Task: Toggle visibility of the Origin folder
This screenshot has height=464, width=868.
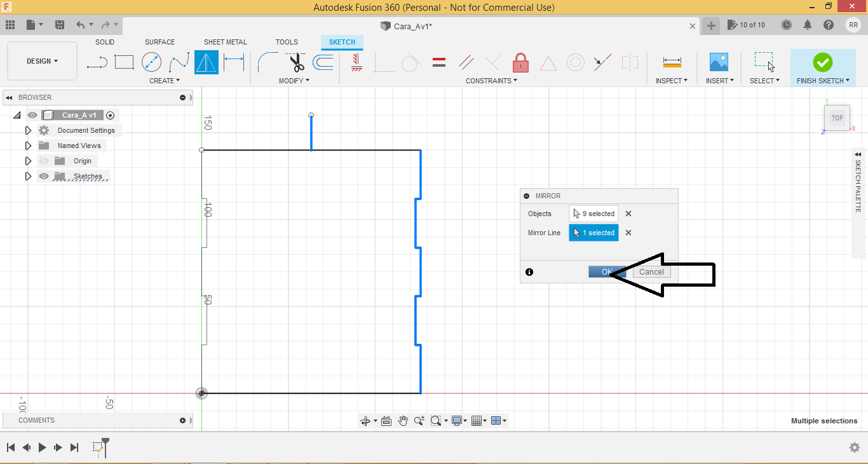Action: tap(44, 161)
